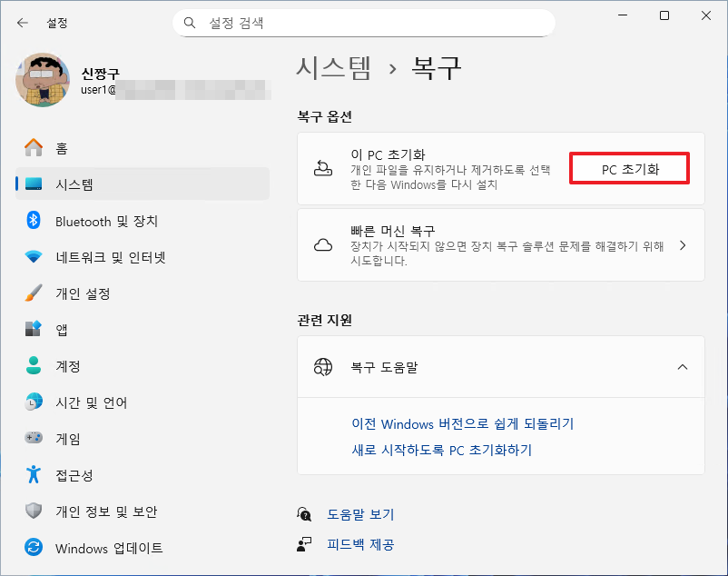Click the cloud icon for 빠른 머신 복구
This screenshot has height=576, width=728.
pyautogui.click(x=323, y=244)
